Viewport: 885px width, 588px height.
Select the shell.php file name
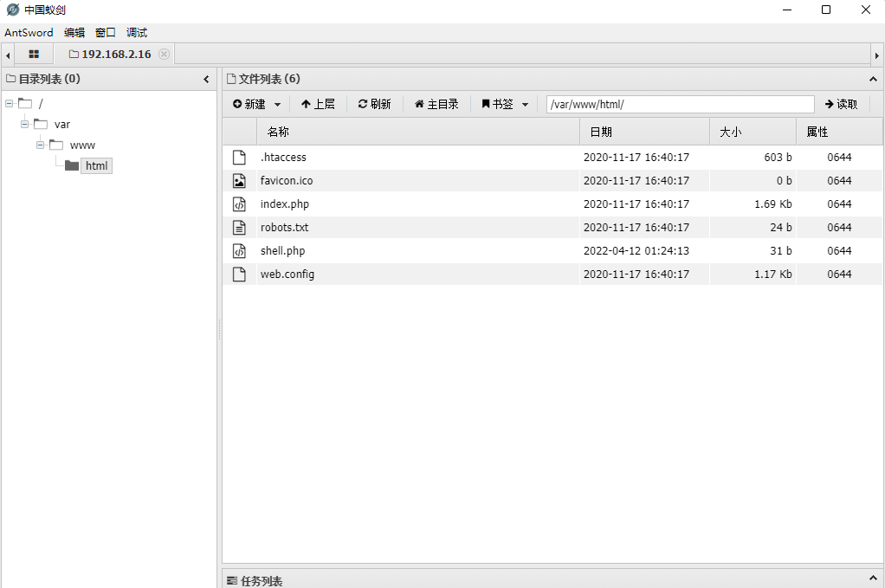click(282, 251)
